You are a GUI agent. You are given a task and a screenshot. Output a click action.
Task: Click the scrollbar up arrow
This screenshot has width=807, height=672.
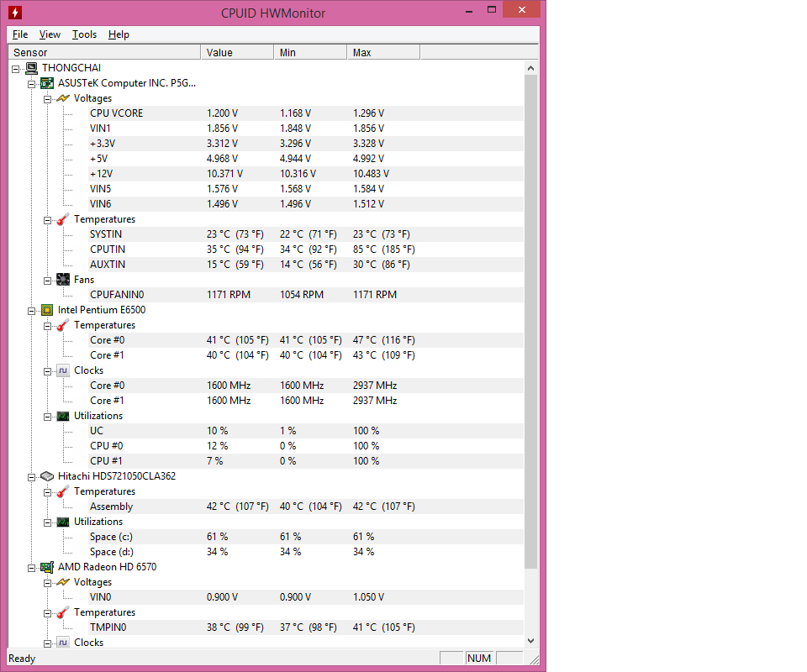coord(530,68)
